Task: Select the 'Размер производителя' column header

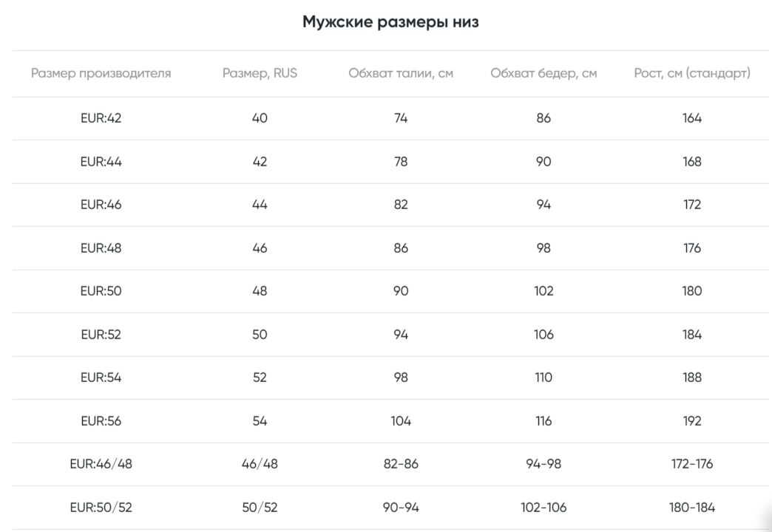Action: pyautogui.click(x=101, y=73)
